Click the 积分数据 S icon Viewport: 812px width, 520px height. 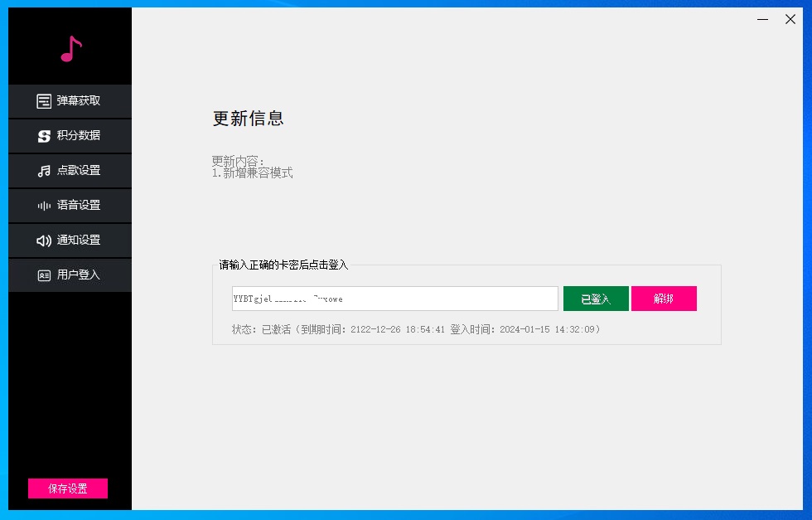[x=44, y=136]
